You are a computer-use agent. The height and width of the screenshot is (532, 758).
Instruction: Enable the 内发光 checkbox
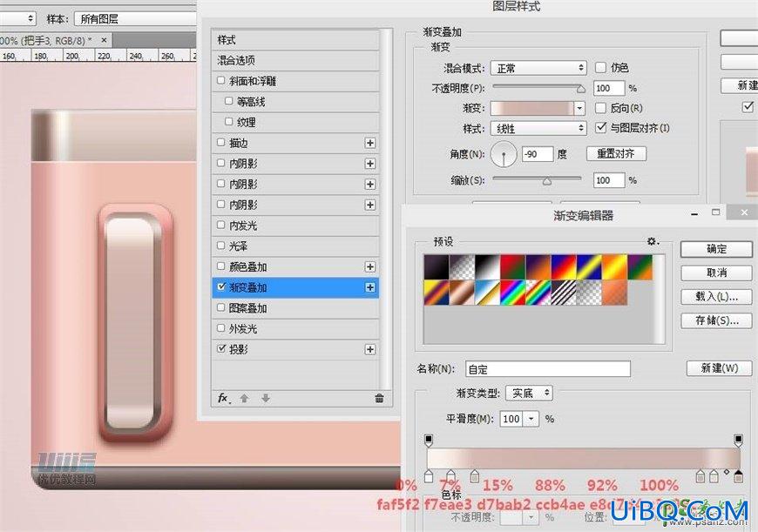(221, 225)
